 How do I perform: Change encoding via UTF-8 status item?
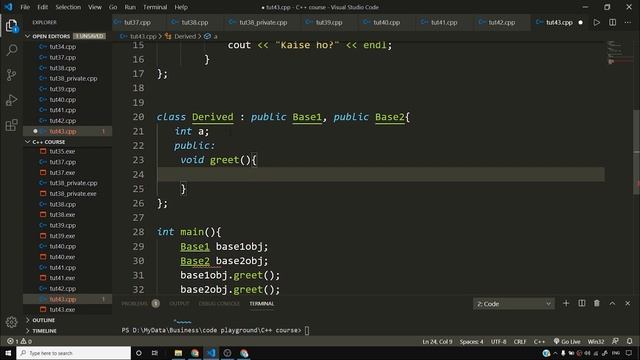click(498, 341)
